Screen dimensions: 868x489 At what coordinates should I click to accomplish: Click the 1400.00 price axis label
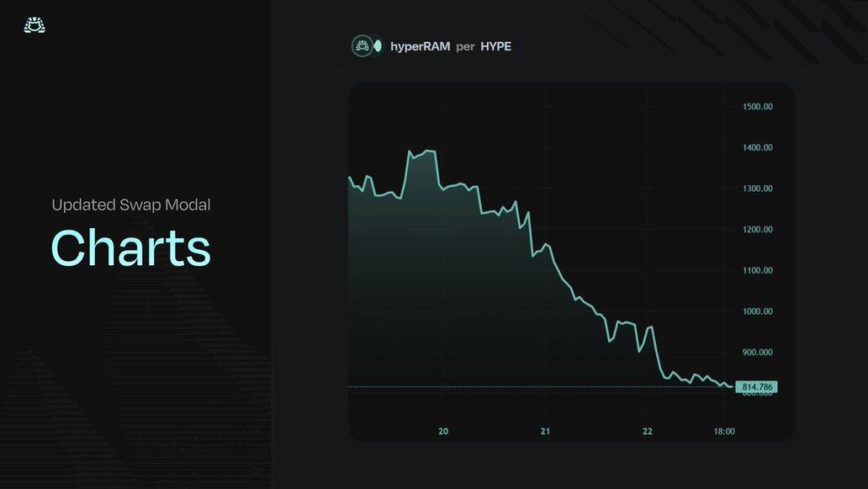coord(757,148)
